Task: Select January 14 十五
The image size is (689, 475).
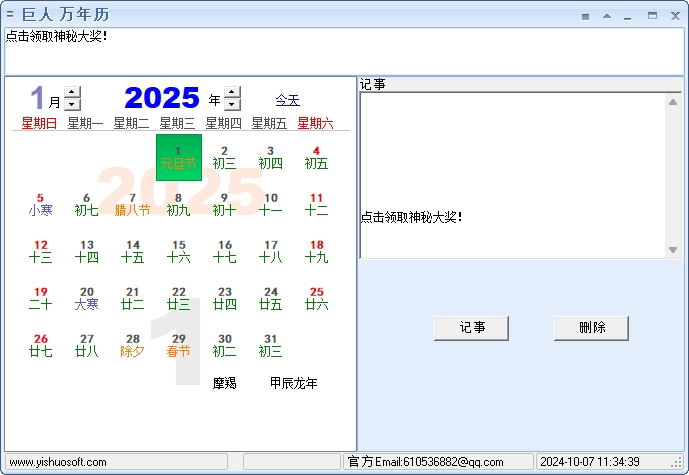Action: point(133,251)
